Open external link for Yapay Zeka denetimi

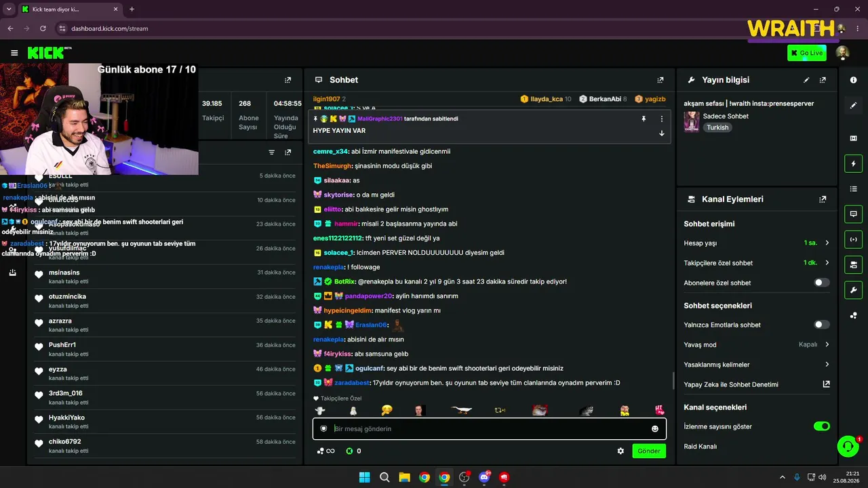(826, 384)
